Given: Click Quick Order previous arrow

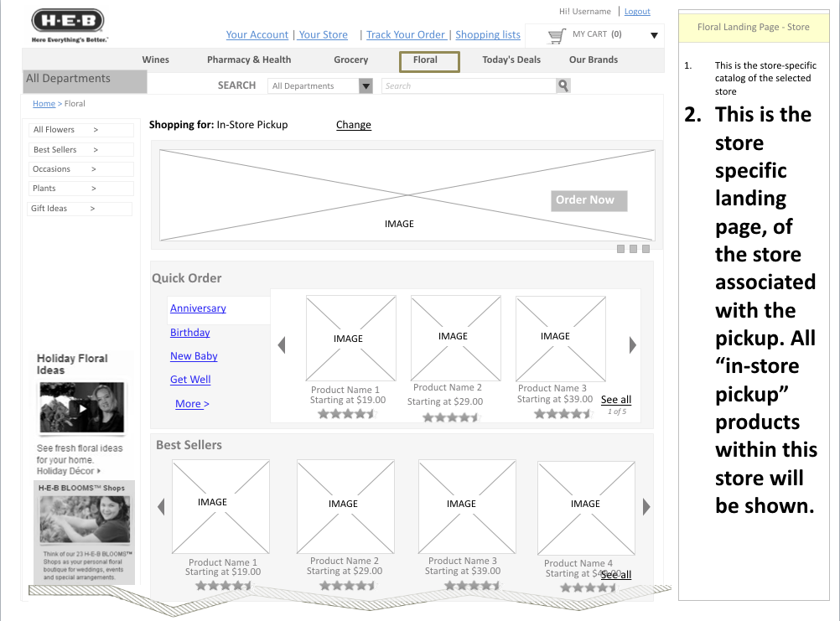Looking at the screenshot, I should (282, 344).
